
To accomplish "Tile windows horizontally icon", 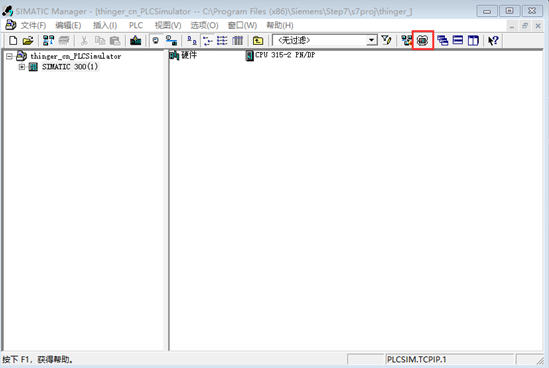I will pos(458,41).
